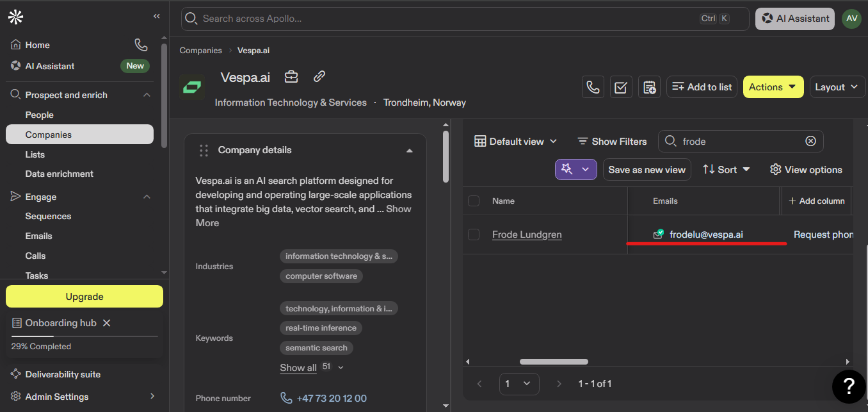Viewport: 868px width, 412px height.
Task: Click the Search across Apollo field
Action: point(465,19)
